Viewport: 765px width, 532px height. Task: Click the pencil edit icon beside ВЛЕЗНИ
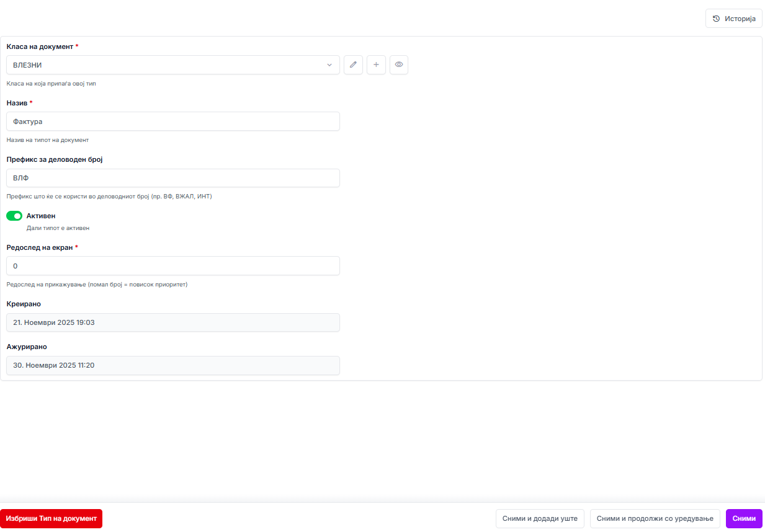click(x=353, y=65)
